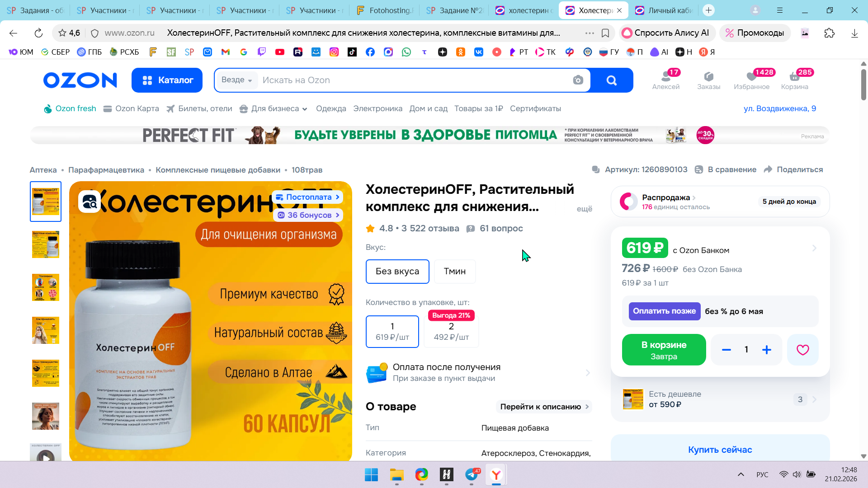Click Перейти к описанию link
868x488 pixels.
click(544, 407)
